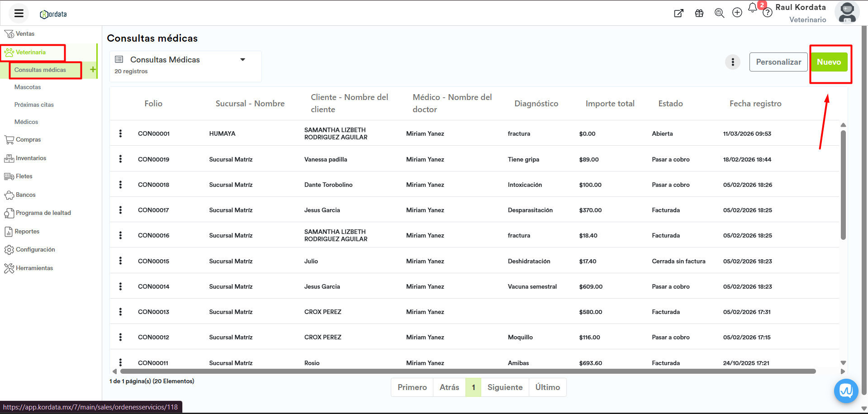The width and height of the screenshot is (868, 414).
Task: Click the magnifier search icon in header
Action: (719, 13)
